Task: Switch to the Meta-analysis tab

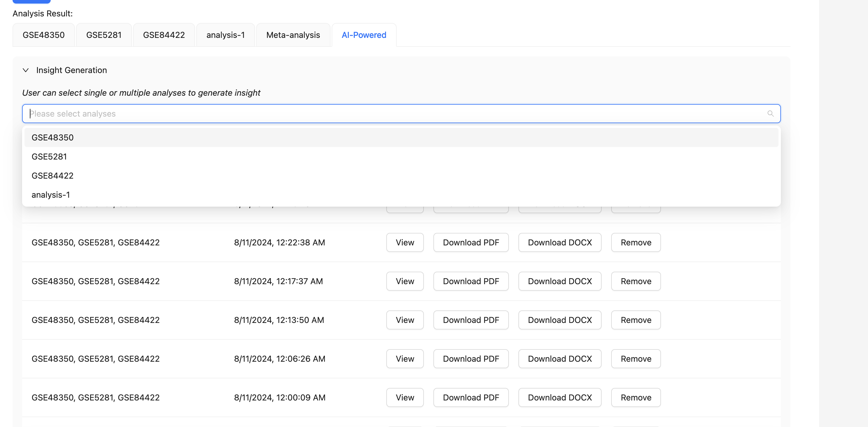Action: pyautogui.click(x=293, y=35)
